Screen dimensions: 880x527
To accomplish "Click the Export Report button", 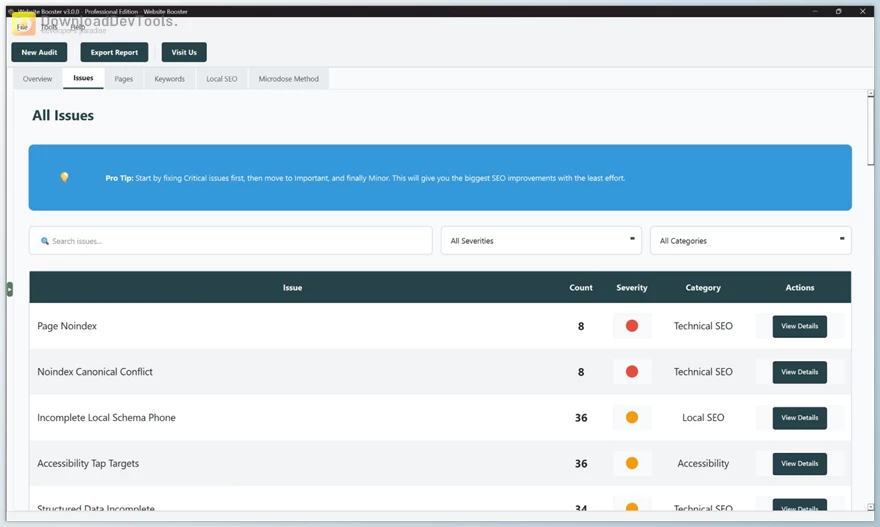I will [x=114, y=52].
